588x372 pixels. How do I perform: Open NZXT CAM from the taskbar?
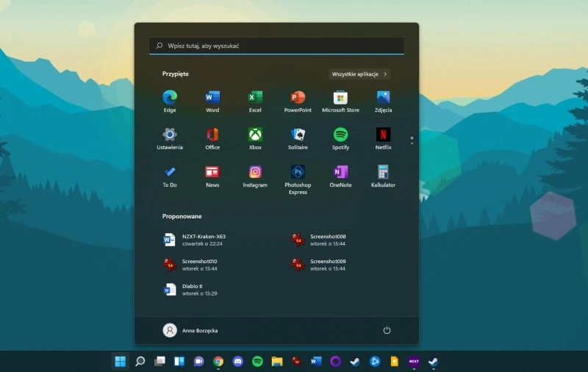414,361
